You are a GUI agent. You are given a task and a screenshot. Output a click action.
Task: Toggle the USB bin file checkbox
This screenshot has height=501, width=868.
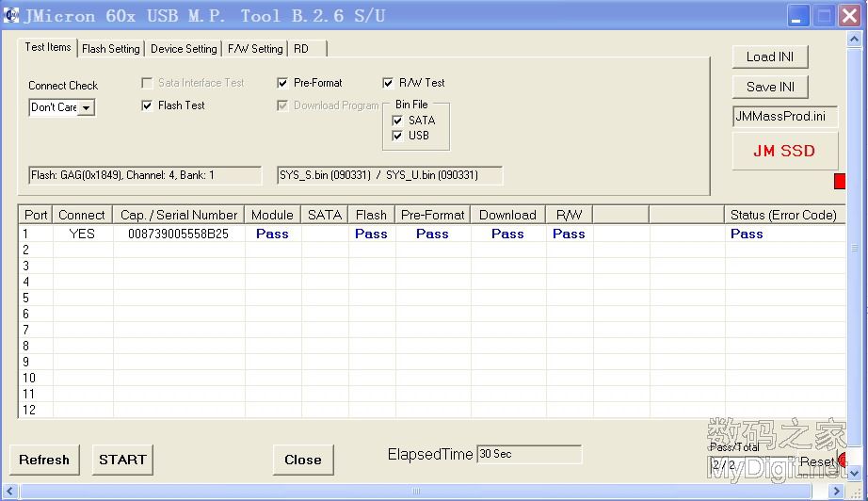point(397,136)
